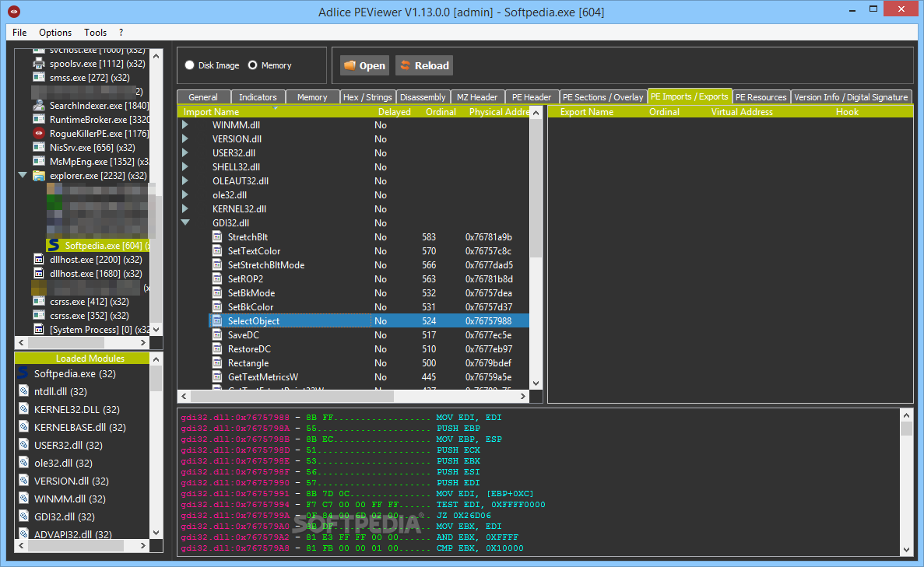Sort exports by Virtual Address column header
The height and width of the screenshot is (567, 924).
(742, 112)
